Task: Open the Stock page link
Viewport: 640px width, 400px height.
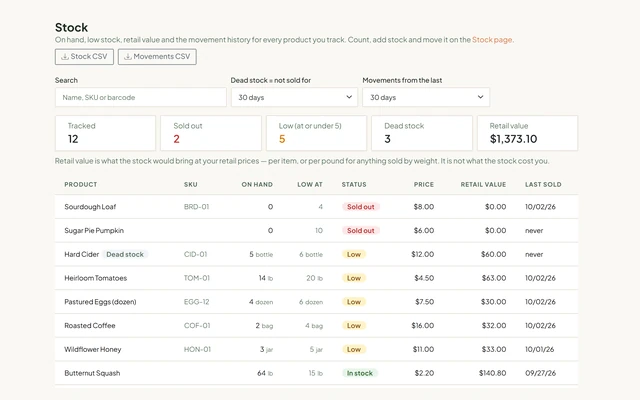Action: tap(492, 40)
